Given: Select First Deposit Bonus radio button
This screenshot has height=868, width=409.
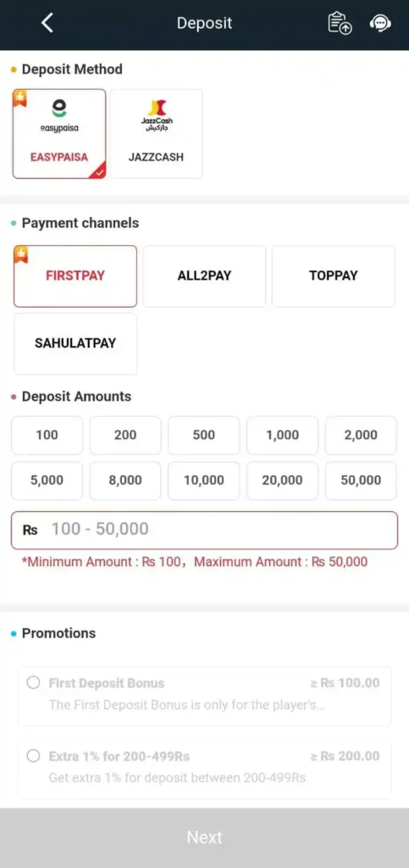Looking at the screenshot, I should [x=33, y=682].
